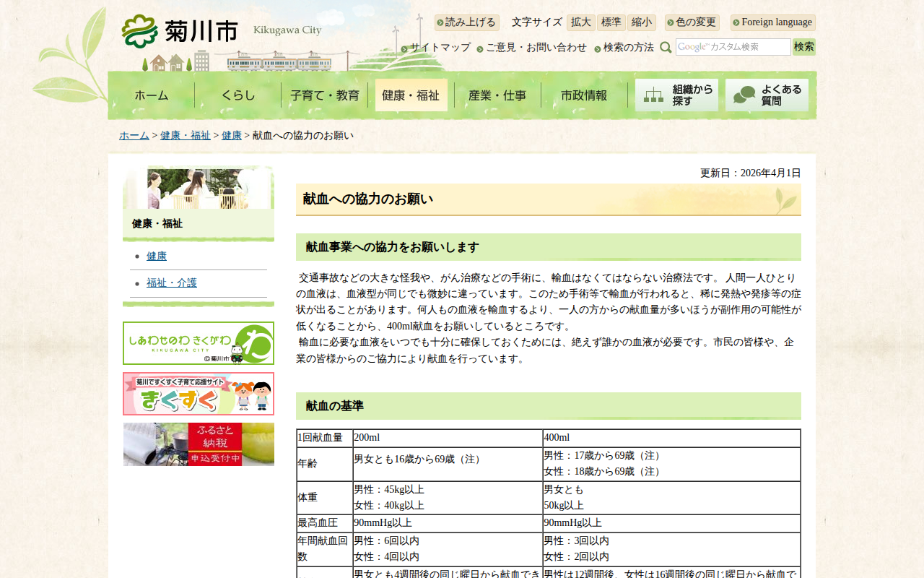
Task: Open サイトマップ link
Action: click(440, 48)
